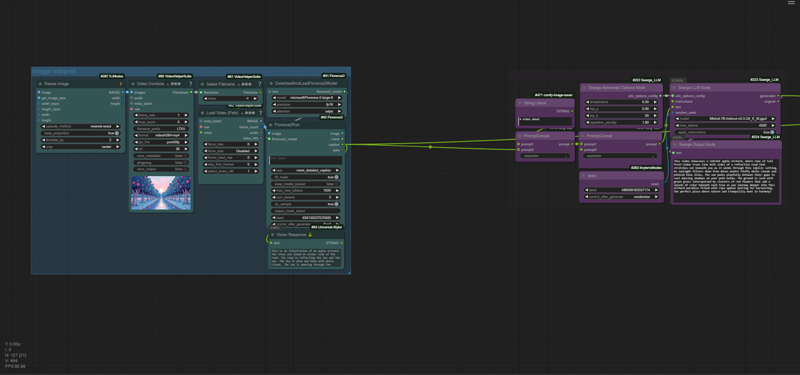Image resolution: width=800 pixels, height=375 pixels.
Task: Enable pingpong in Video Combine
Action: (x=161, y=162)
